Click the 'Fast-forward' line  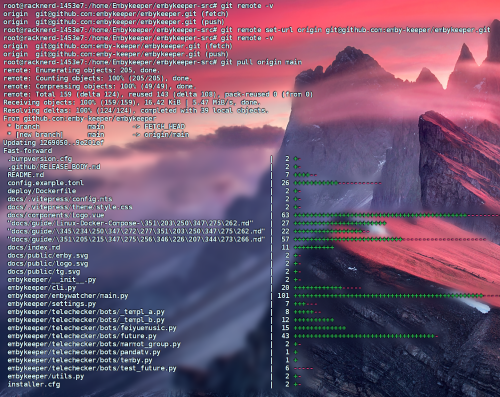pos(27,150)
